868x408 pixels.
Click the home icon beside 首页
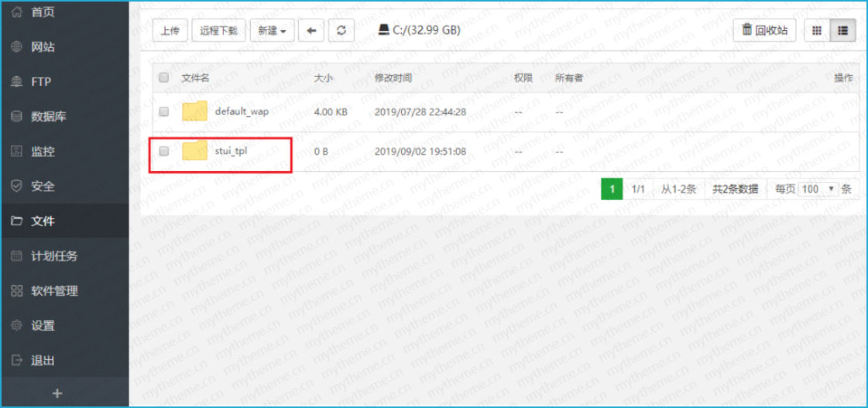click(x=16, y=12)
